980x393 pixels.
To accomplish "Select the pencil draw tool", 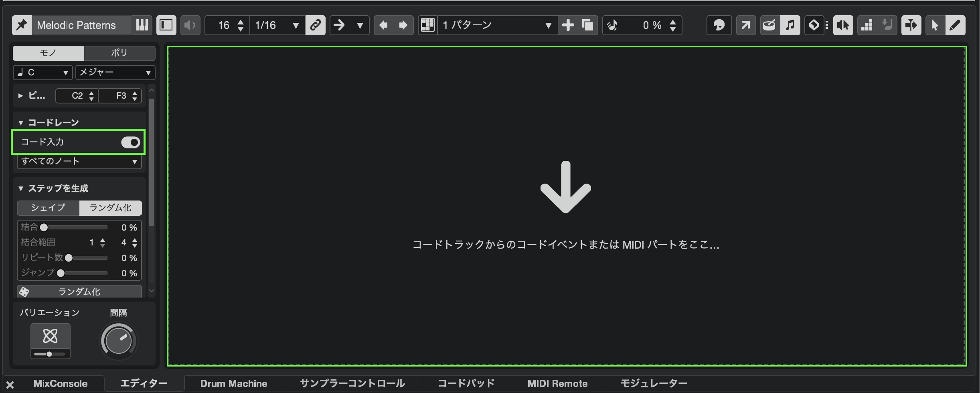I will coord(955,25).
